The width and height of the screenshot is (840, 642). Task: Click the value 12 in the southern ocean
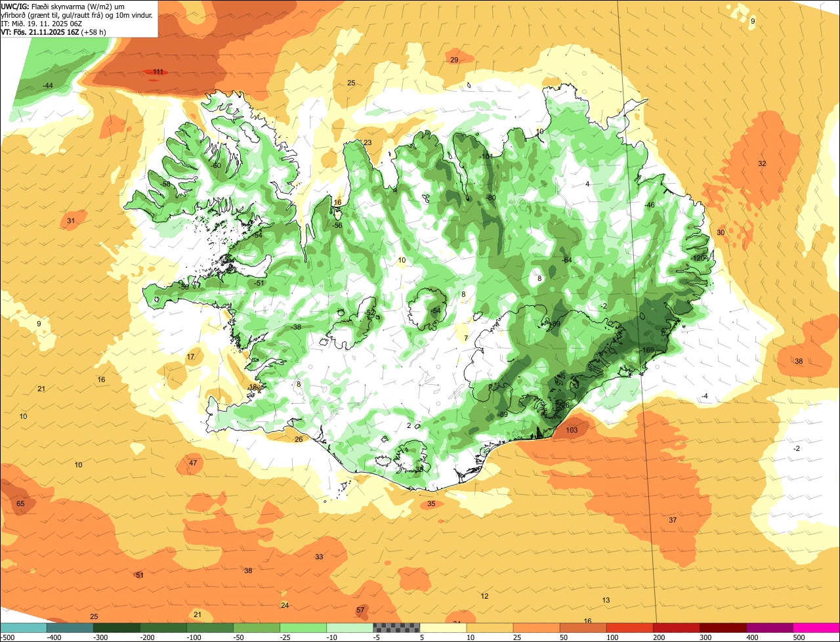point(484,597)
